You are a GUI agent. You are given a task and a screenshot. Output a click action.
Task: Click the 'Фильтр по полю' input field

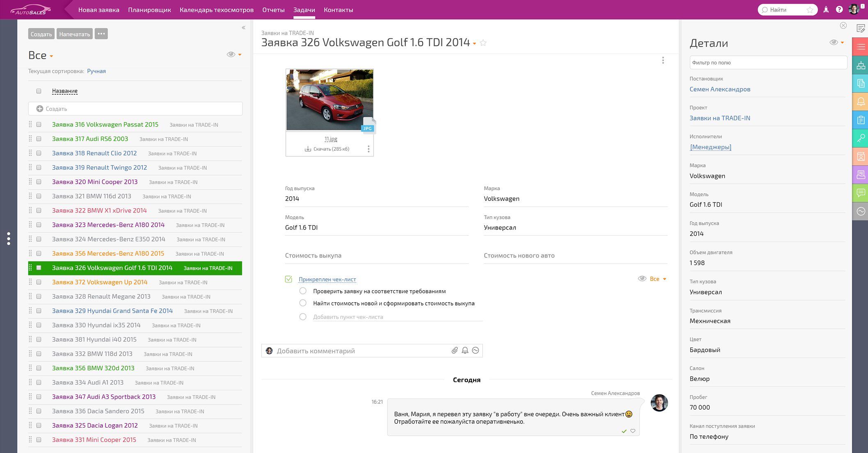pyautogui.click(x=767, y=63)
